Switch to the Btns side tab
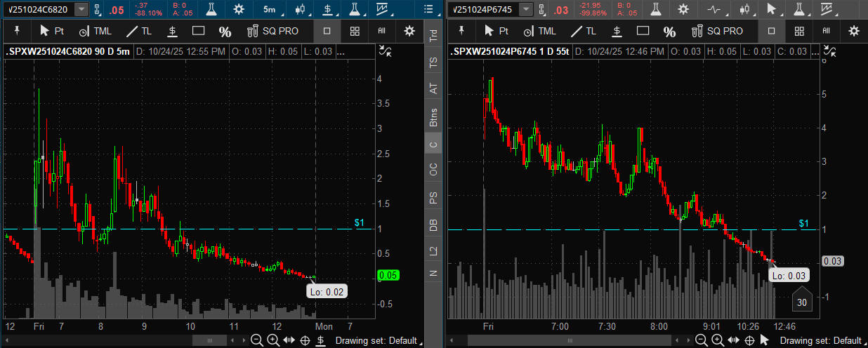868x348 pixels. [x=433, y=118]
